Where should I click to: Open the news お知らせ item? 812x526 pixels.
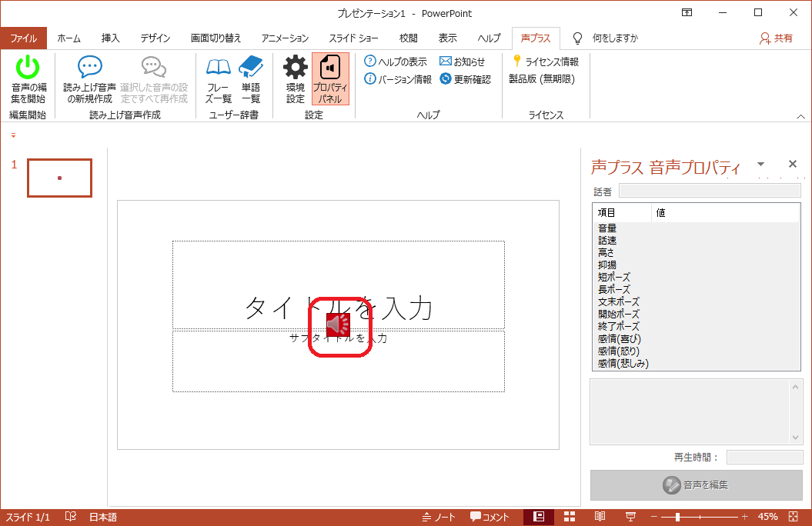coord(462,62)
